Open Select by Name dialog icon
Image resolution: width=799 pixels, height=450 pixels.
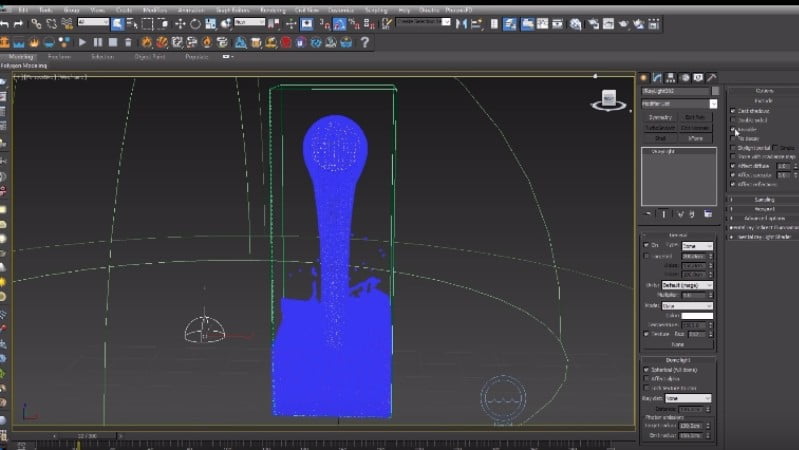132,23
